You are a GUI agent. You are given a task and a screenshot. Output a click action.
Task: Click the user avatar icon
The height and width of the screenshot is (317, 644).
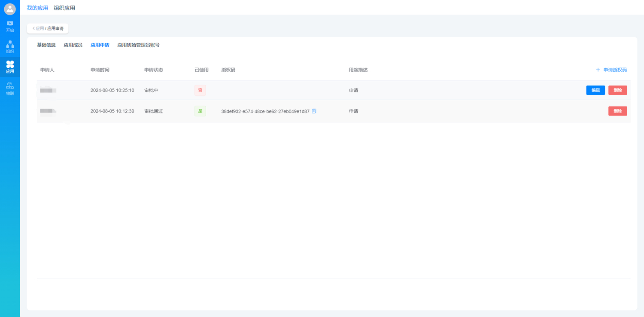coord(10,9)
